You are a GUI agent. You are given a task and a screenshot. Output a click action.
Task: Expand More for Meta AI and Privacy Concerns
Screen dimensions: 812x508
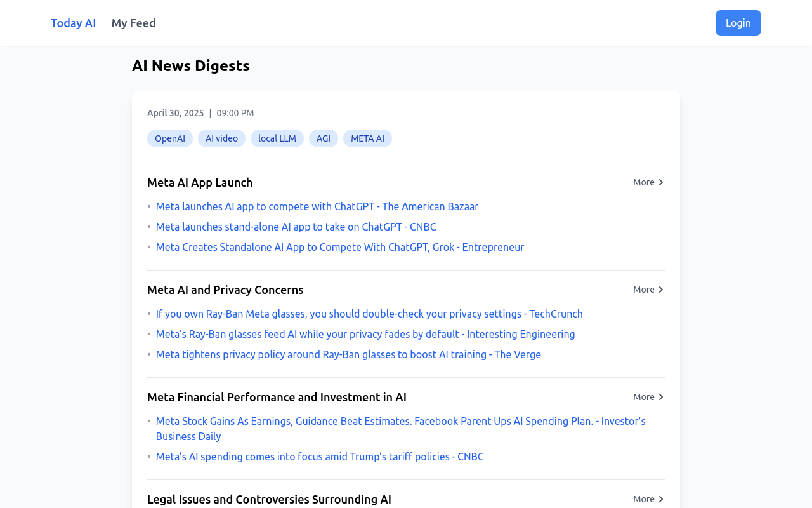click(x=648, y=290)
